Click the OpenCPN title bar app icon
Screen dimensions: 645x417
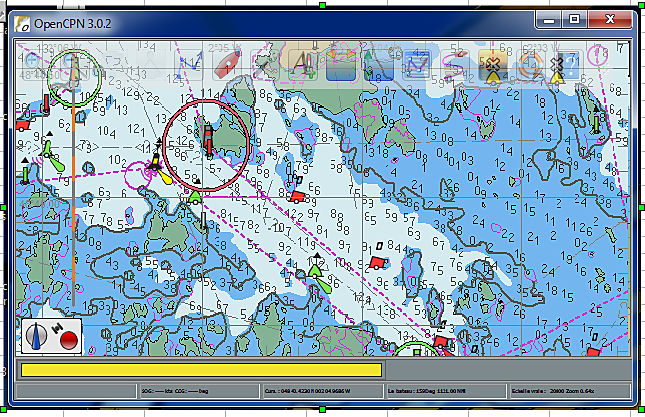coord(22,24)
